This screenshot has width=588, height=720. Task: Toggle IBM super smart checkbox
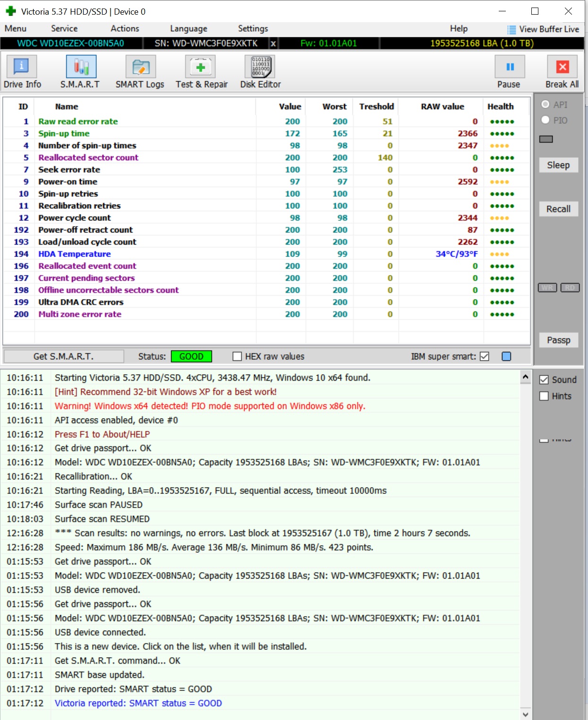pyautogui.click(x=484, y=356)
